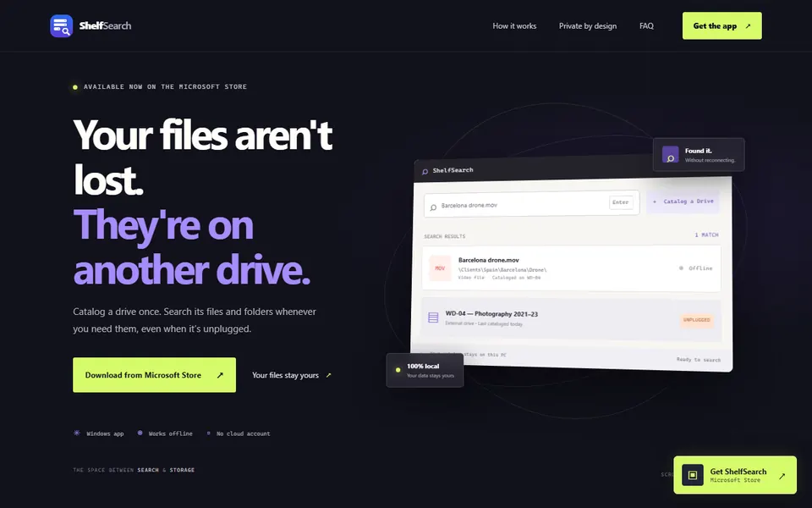Select the Barcelona drone.mov result title
The width and height of the screenshot is (812, 508).
(x=488, y=260)
